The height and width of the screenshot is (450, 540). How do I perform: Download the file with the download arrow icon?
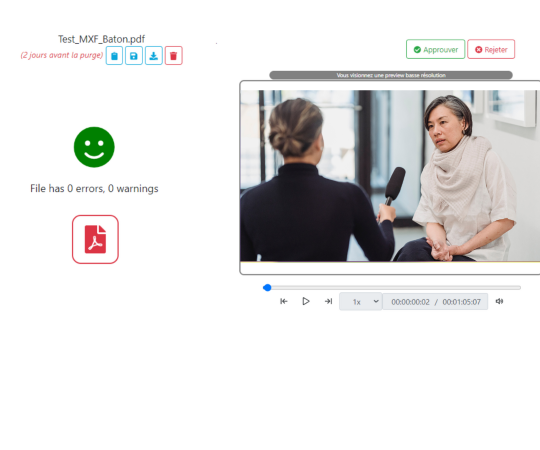click(x=154, y=56)
